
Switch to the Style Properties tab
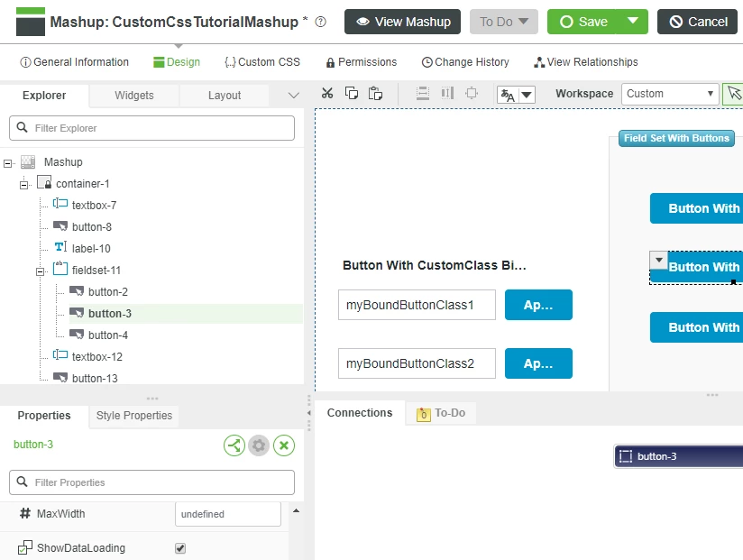click(134, 416)
